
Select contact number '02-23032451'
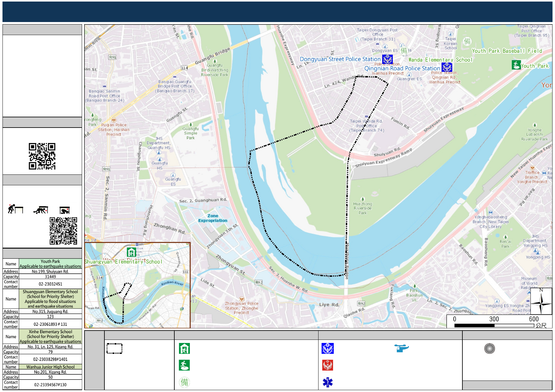[50, 284]
